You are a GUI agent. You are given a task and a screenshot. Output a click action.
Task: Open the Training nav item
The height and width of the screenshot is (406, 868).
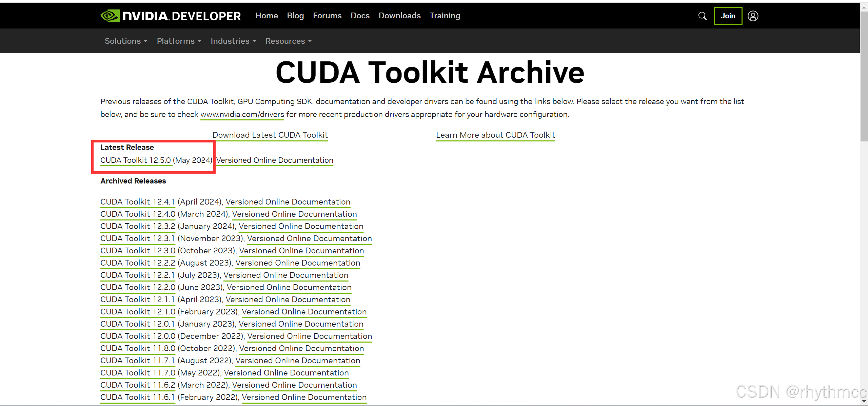[445, 16]
